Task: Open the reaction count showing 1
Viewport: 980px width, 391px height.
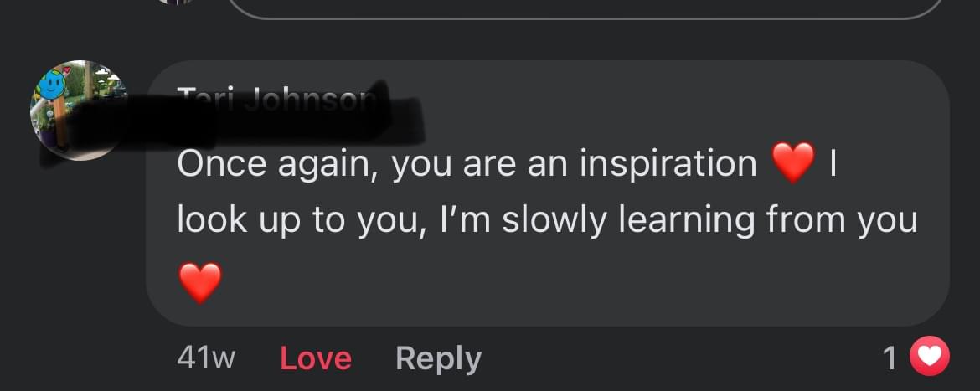Action: (890, 358)
